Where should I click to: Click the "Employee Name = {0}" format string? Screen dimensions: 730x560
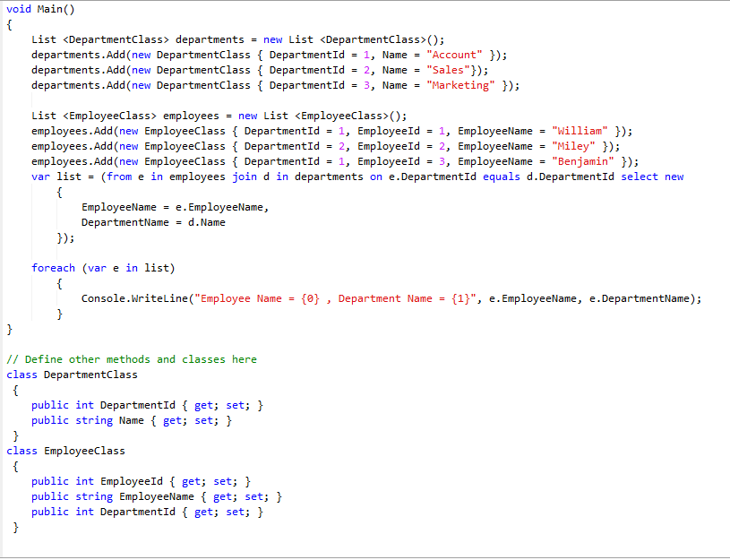pyautogui.click(x=260, y=298)
